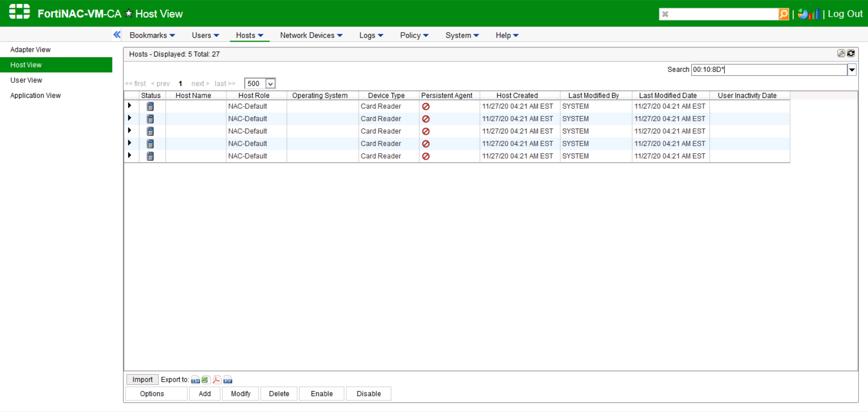Open the page size 500 dropdown
This screenshot has width=868, height=412.
[270, 84]
